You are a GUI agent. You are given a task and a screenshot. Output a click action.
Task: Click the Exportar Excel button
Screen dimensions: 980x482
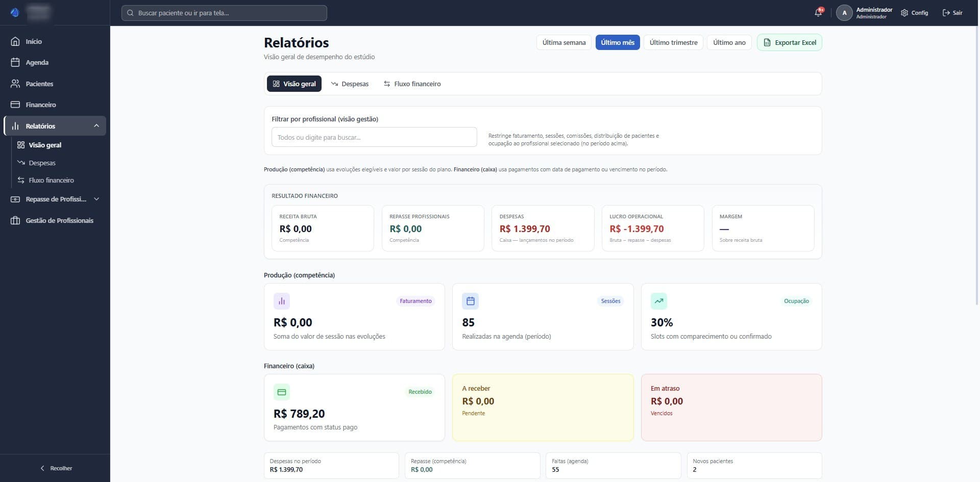pyautogui.click(x=790, y=42)
